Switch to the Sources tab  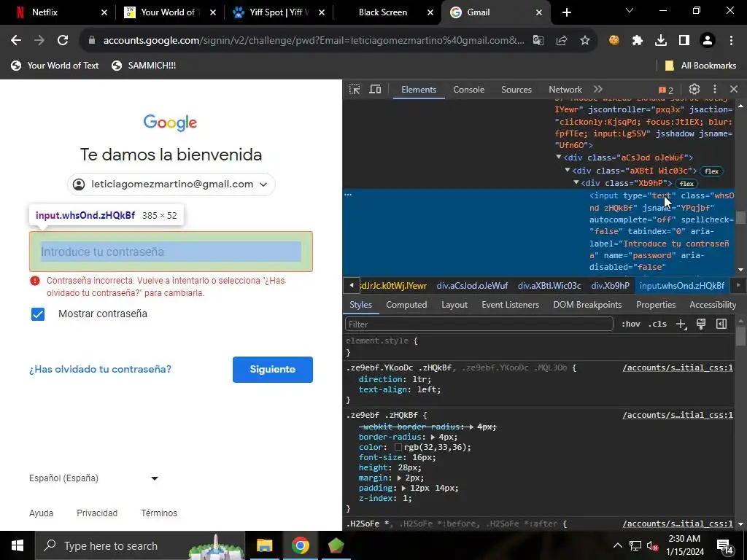pyautogui.click(x=516, y=90)
